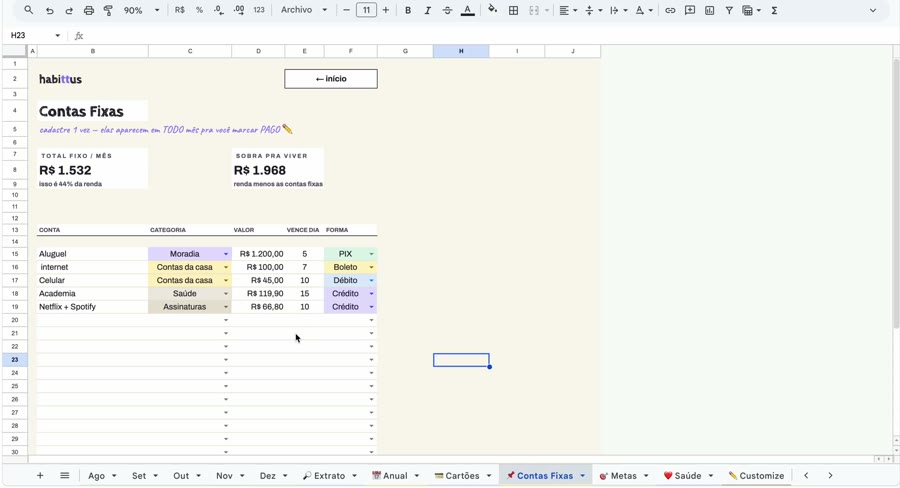Select column H header

(461, 51)
